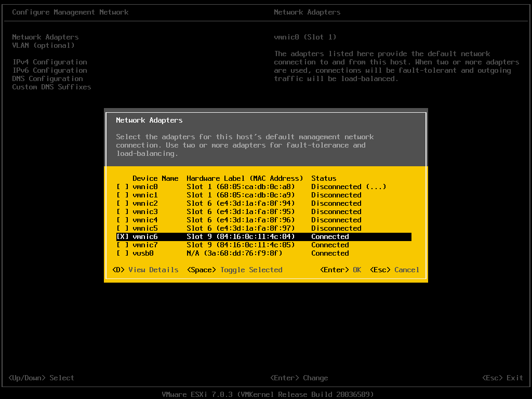Click Network Adapters dialog title
The width and height of the screenshot is (532, 399).
point(149,120)
